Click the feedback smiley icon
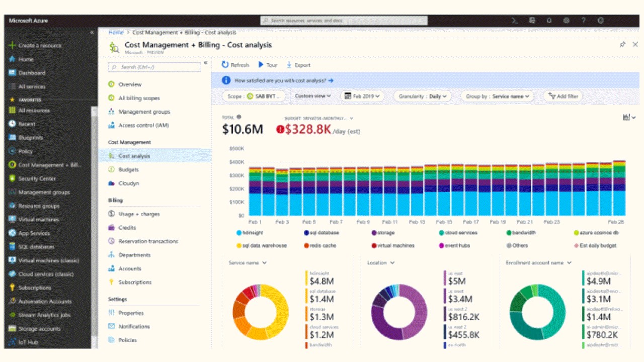 (601, 21)
